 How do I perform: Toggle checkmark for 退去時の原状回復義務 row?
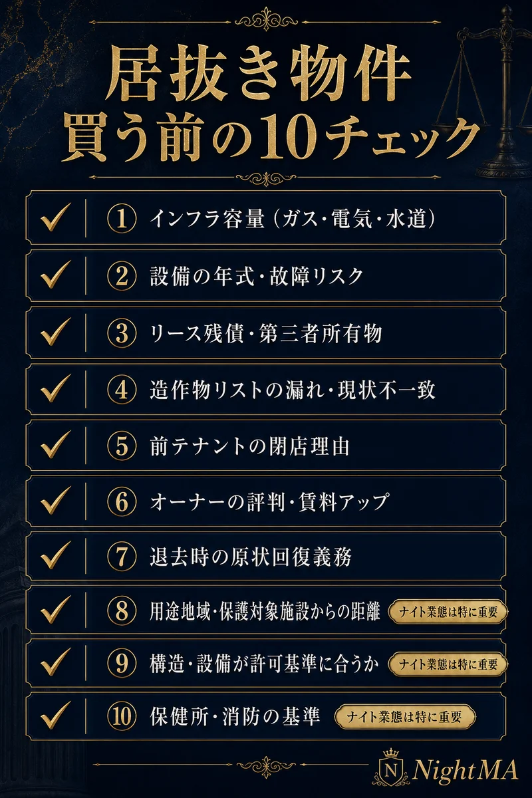(56, 557)
